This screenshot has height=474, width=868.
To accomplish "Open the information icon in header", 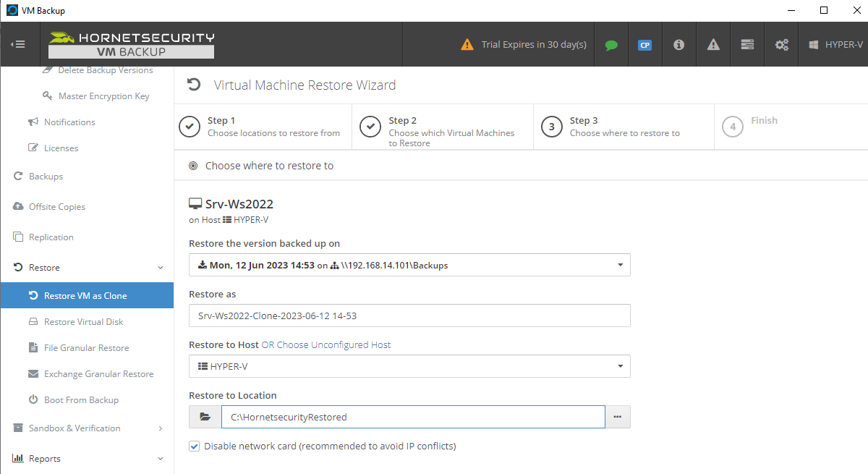I will click(678, 45).
